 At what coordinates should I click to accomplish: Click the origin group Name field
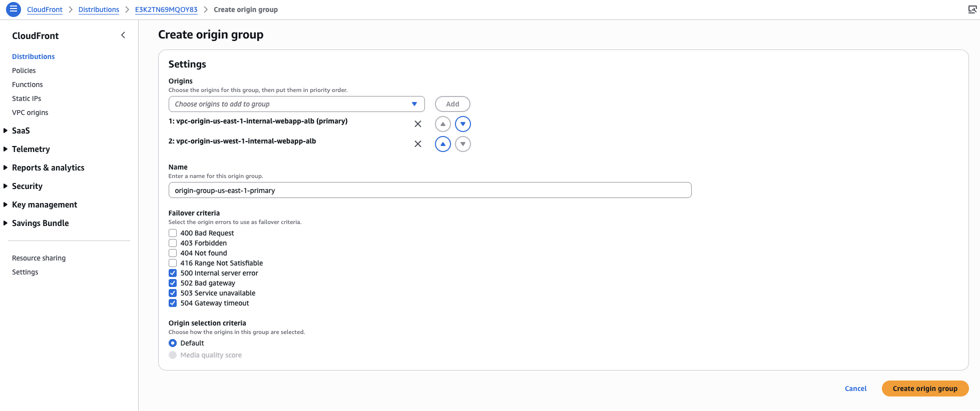coord(429,190)
